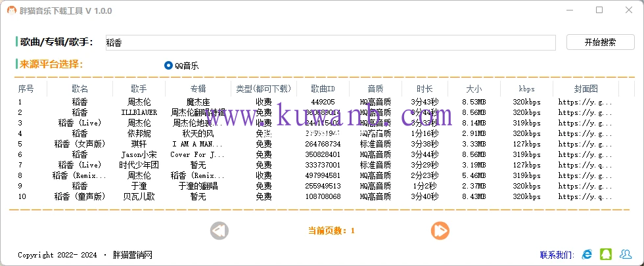
Task: Click song ID 350828401
Action: (x=323, y=155)
